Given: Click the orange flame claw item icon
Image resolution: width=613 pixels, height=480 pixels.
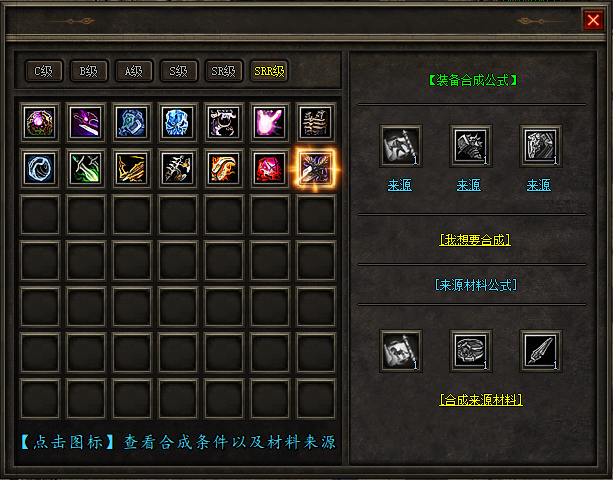Looking at the screenshot, I should [224, 168].
